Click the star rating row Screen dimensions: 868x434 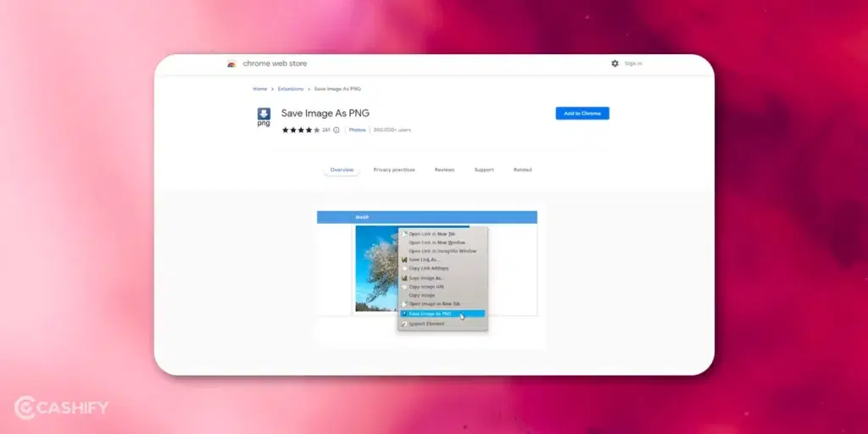tap(300, 130)
